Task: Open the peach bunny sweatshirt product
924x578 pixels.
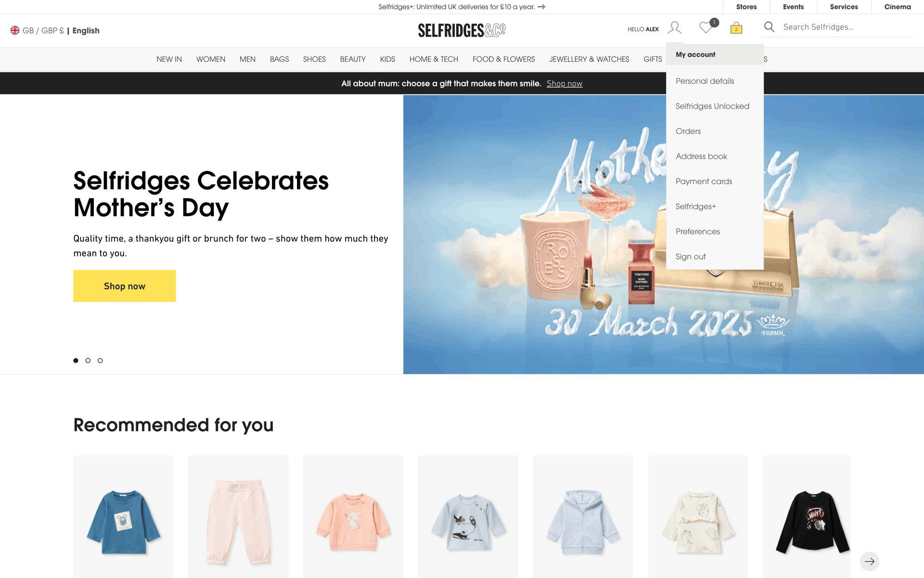Action: pyautogui.click(x=353, y=517)
